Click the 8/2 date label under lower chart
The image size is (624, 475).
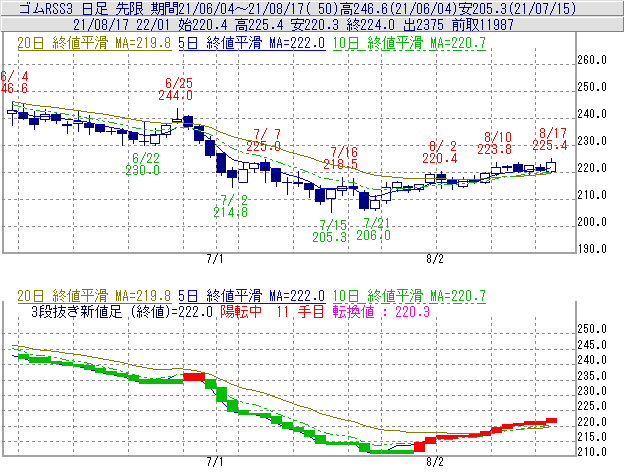(x=435, y=462)
